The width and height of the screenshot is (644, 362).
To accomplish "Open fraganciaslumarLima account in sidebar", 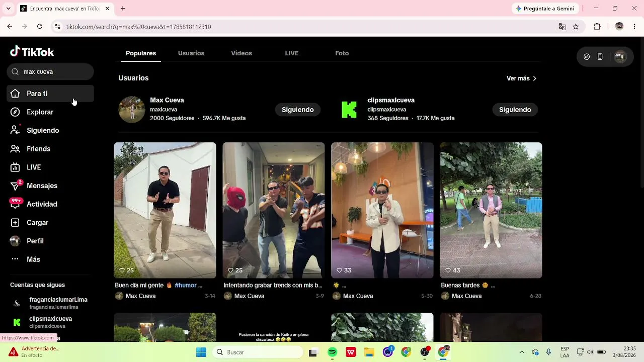I will click(50, 303).
